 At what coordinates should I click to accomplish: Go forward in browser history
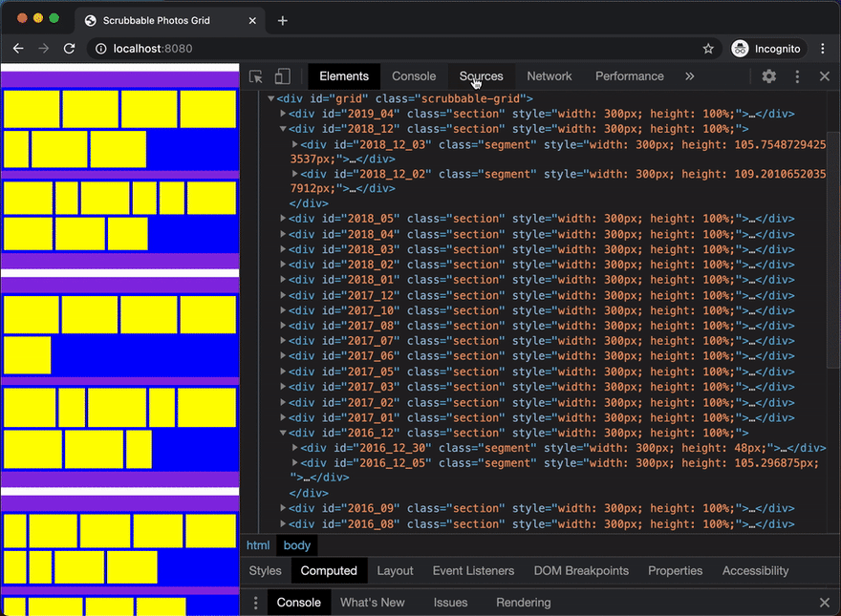(43, 49)
